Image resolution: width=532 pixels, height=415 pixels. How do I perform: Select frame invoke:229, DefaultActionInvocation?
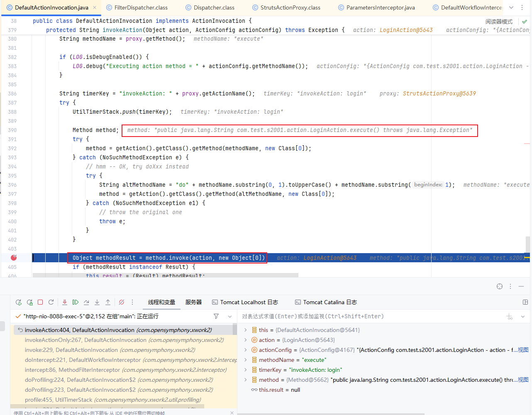pos(124,350)
